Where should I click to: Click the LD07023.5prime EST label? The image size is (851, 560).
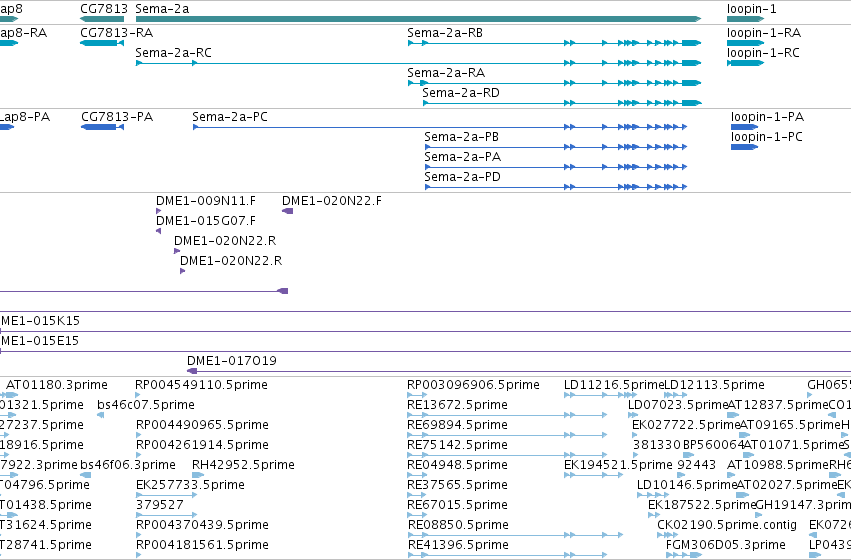(x=678, y=405)
